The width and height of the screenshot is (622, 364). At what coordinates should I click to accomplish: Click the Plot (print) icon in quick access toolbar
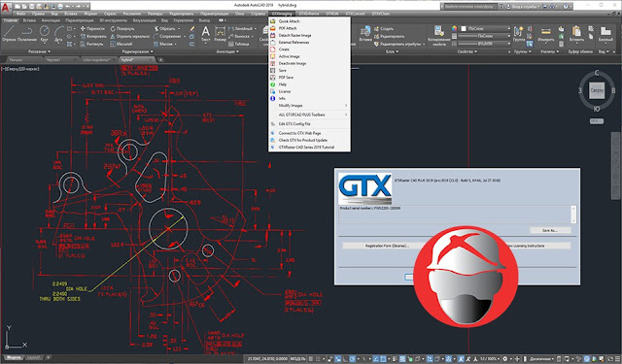60,7
